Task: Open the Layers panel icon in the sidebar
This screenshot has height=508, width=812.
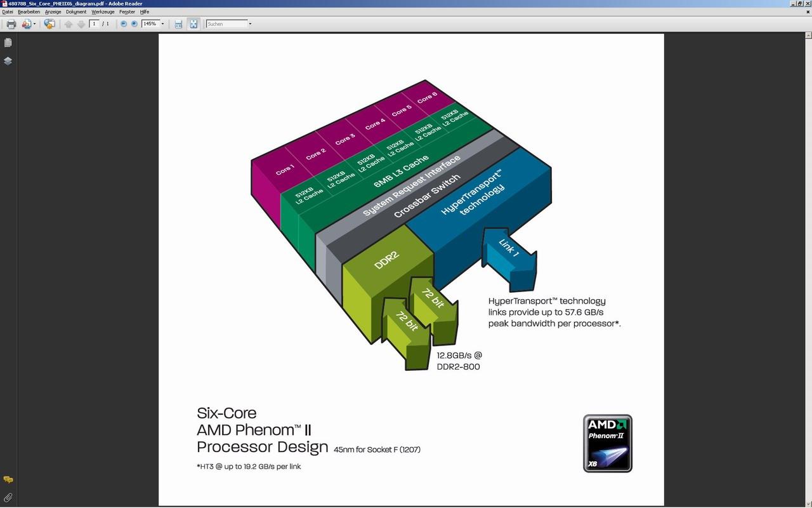Action: 8,61
